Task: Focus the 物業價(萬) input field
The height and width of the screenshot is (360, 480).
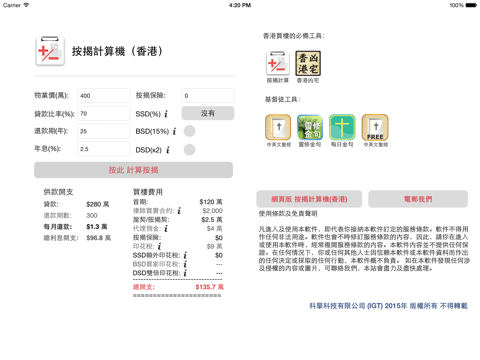Action: (103, 96)
